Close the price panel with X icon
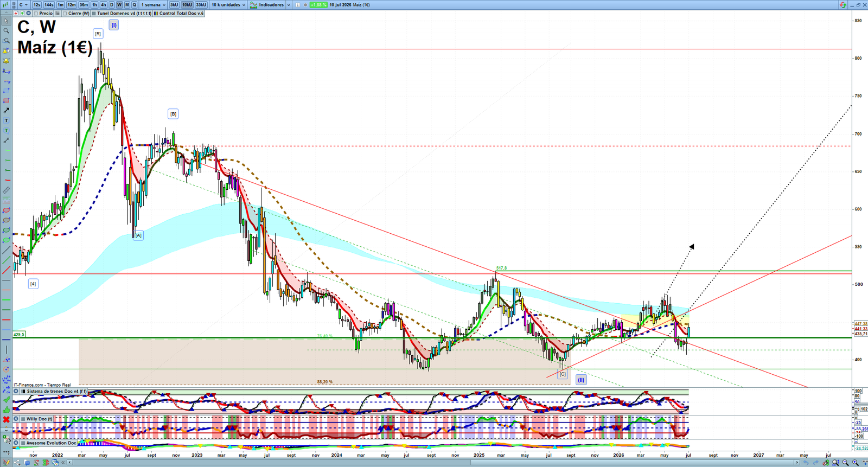Image resolution: width=868 pixels, height=467 pixels. [28, 13]
